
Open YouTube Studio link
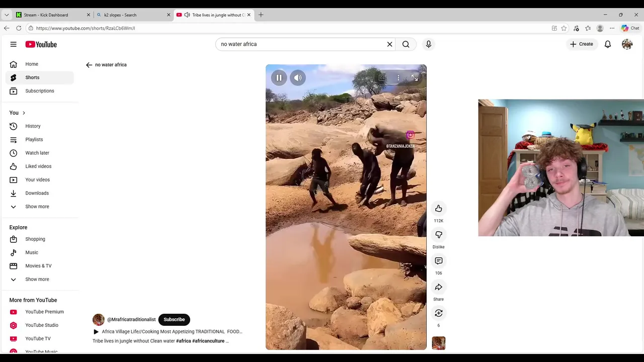click(40, 325)
